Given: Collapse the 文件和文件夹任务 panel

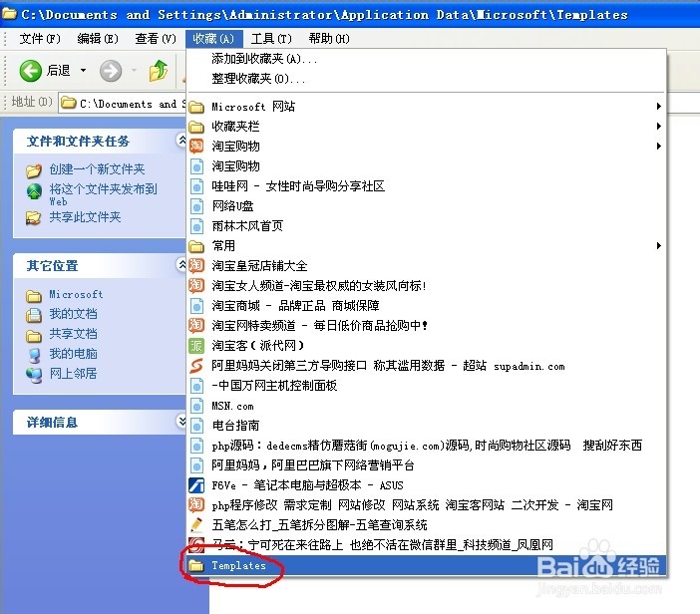Looking at the screenshot, I should click(x=180, y=141).
